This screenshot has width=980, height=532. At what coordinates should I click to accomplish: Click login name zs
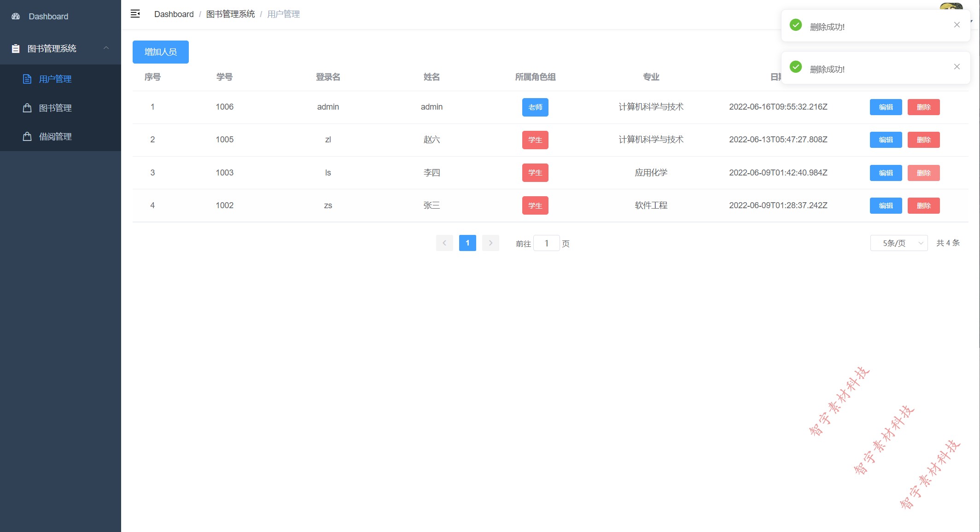328,205
